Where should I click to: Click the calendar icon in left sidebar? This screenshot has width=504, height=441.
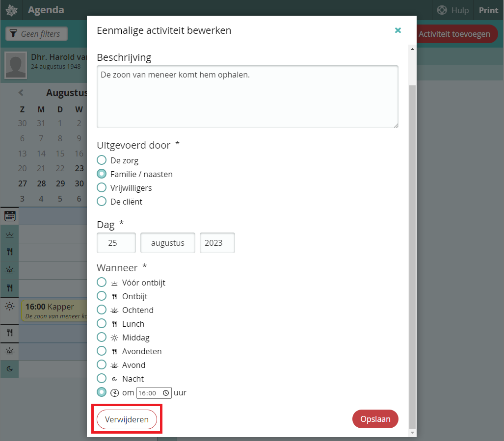coord(10,216)
